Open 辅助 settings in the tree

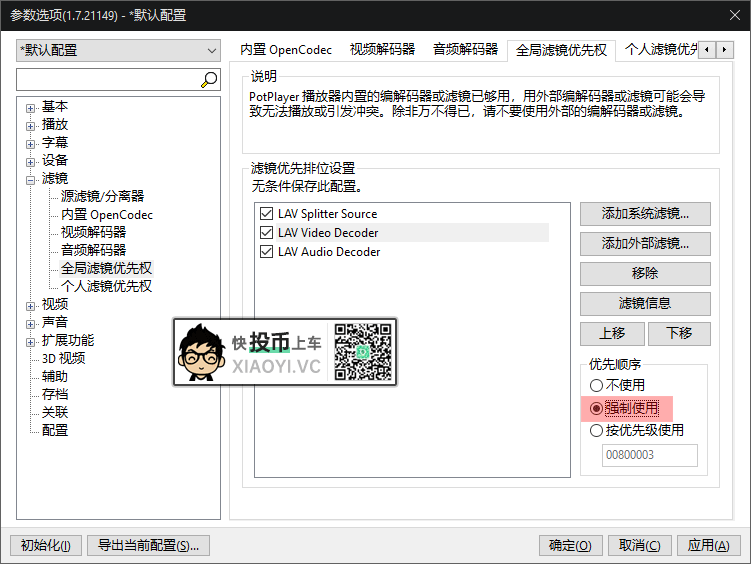click(55, 376)
